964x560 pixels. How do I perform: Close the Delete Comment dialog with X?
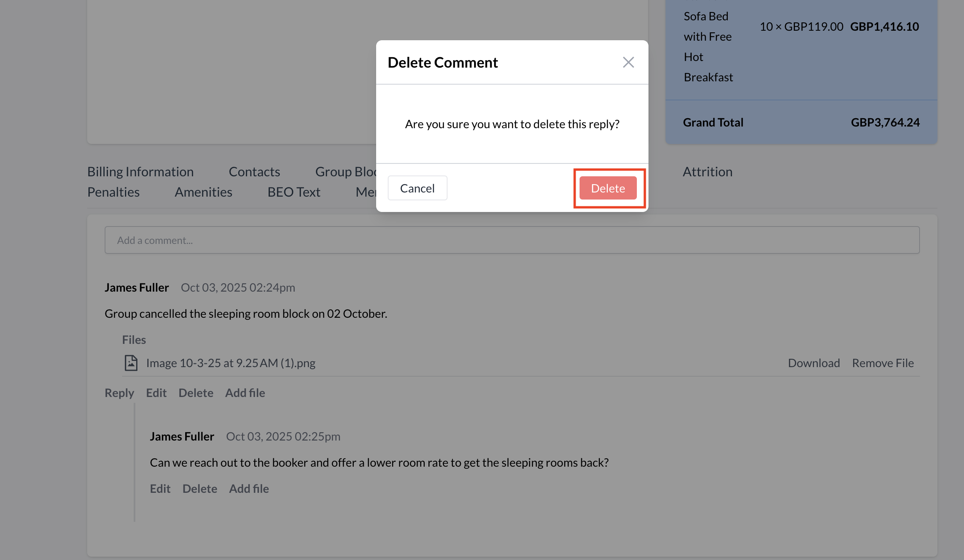click(x=628, y=62)
